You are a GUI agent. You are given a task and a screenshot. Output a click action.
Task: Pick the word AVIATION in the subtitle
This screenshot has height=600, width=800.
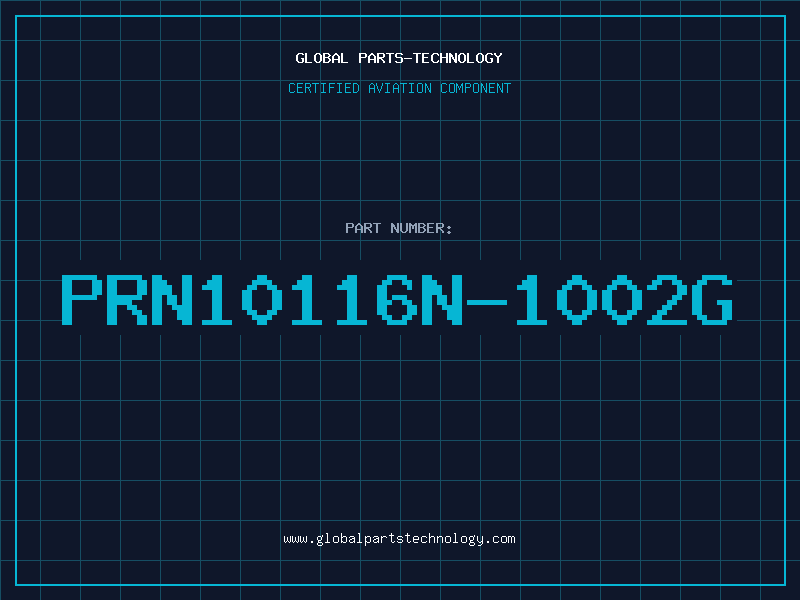tap(399, 88)
